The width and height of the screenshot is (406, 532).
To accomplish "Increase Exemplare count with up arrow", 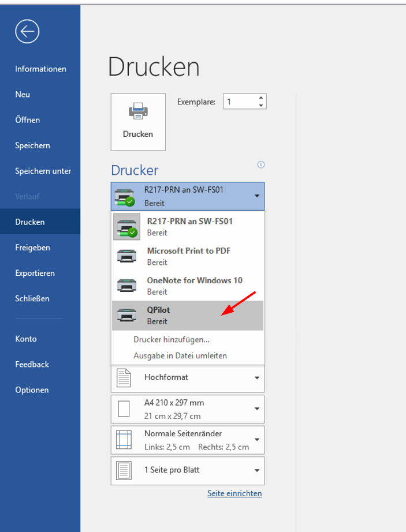I will click(261, 98).
